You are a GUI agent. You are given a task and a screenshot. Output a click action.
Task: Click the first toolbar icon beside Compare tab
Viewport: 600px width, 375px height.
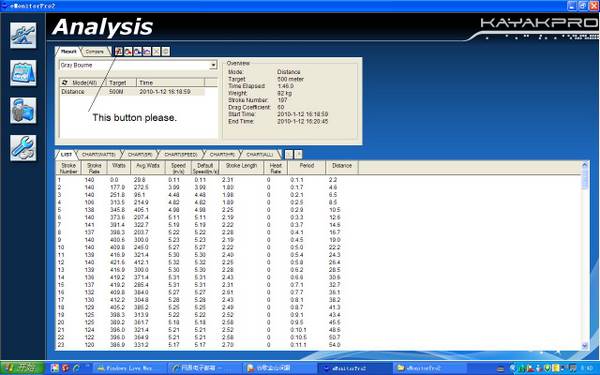[x=119, y=51]
